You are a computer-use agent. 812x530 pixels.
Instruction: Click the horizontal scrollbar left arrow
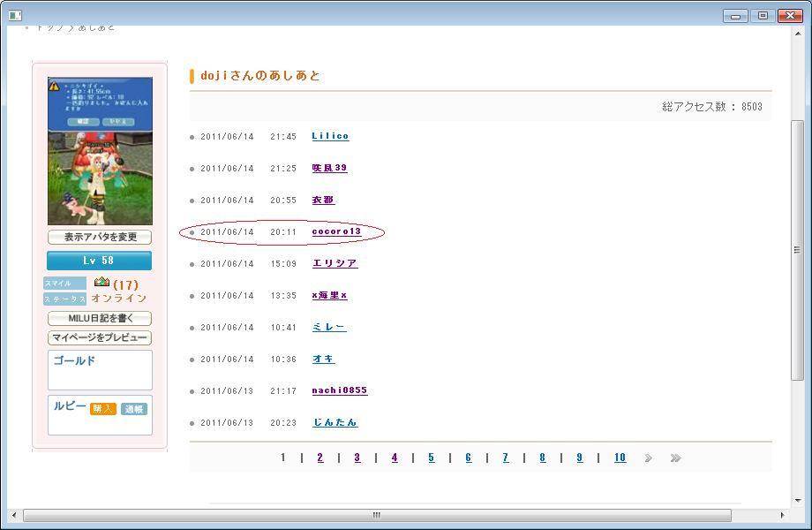click(x=13, y=515)
